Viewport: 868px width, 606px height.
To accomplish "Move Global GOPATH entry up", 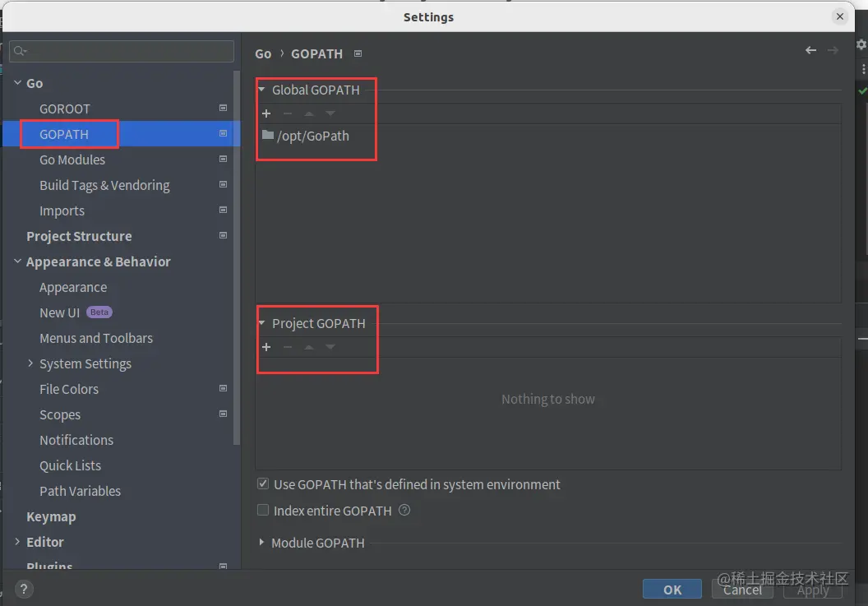I will tap(309, 113).
